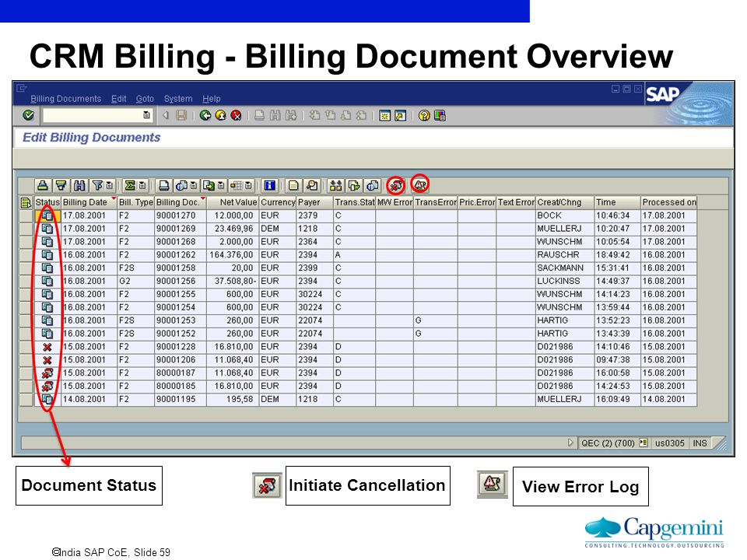Open the layout dropdown arrow in the list toolbar
This screenshot has height=560, width=747.
(248, 185)
